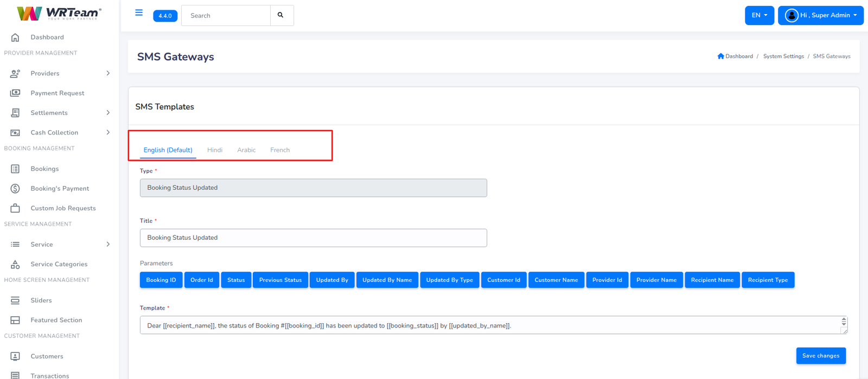Click the Sliders icon in sidebar
This screenshot has width=868, height=379.
[x=15, y=300]
